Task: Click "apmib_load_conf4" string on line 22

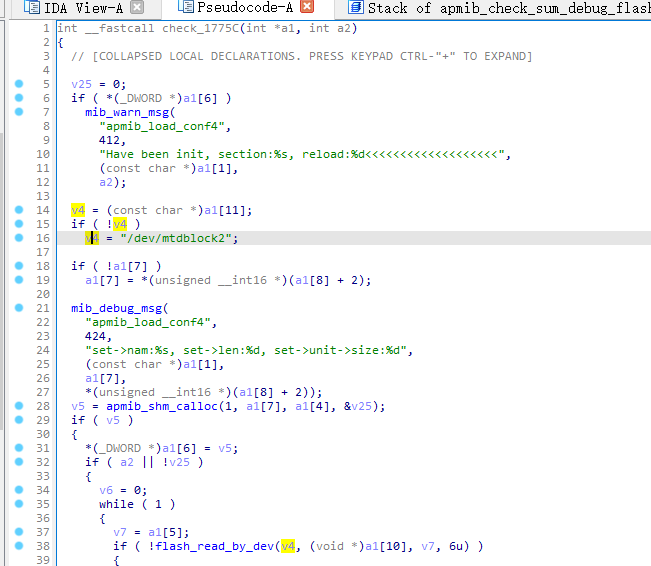Action: (x=148, y=322)
